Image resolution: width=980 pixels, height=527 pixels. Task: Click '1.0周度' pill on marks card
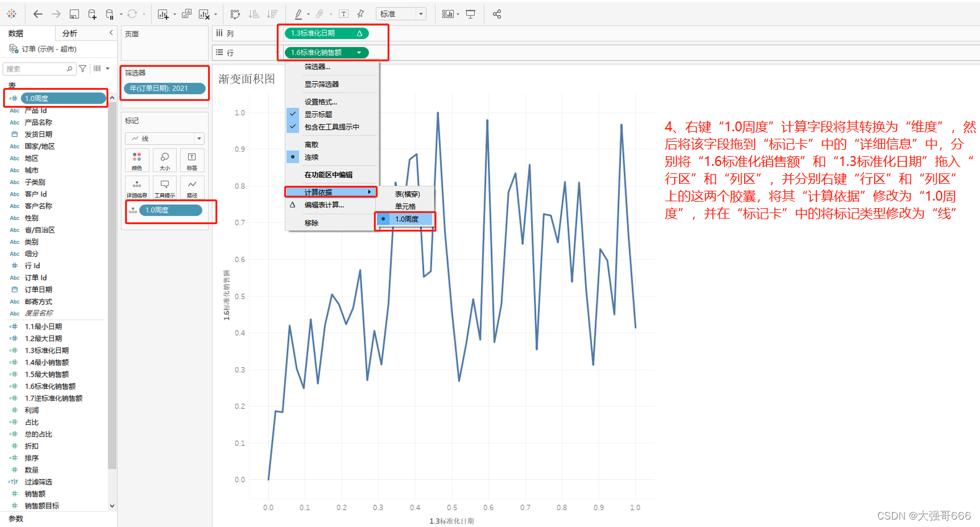click(x=171, y=211)
